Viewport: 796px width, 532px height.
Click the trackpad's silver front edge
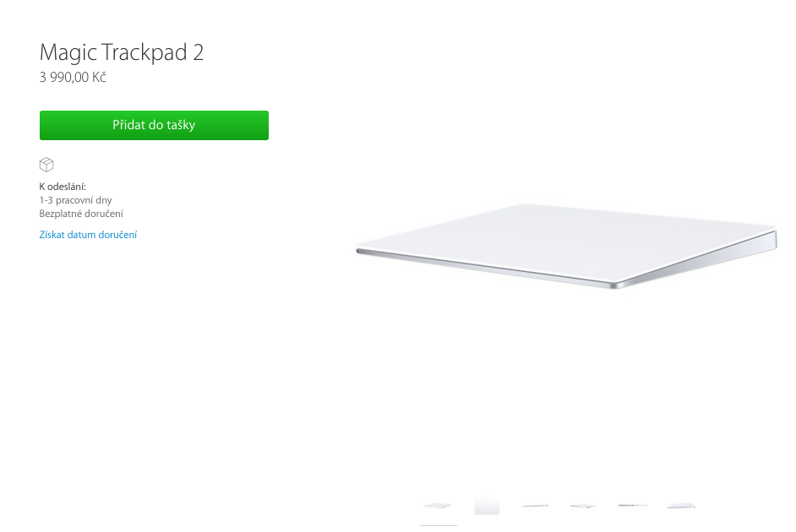[483, 267]
